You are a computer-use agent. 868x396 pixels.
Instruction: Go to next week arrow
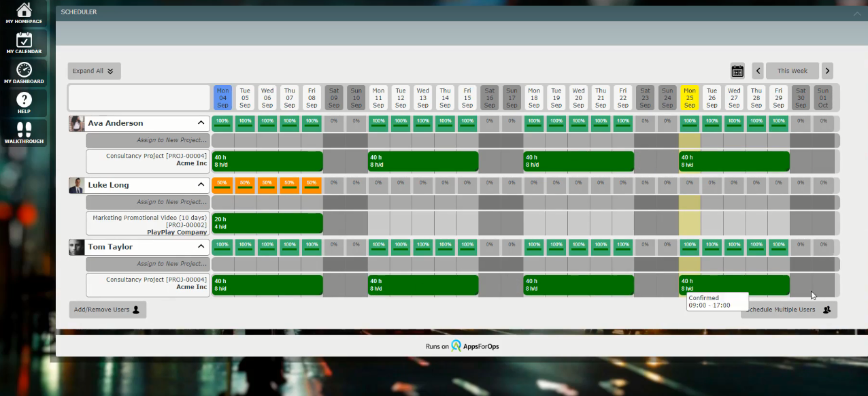pyautogui.click(x=827, y=71)
